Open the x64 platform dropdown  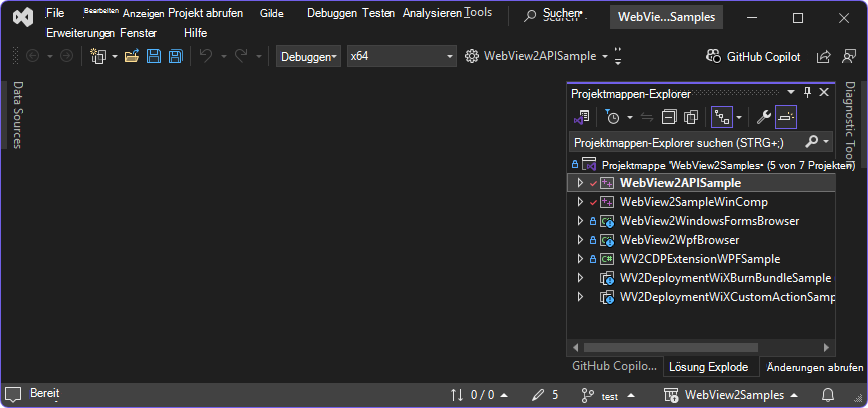(x=402, y=56)
